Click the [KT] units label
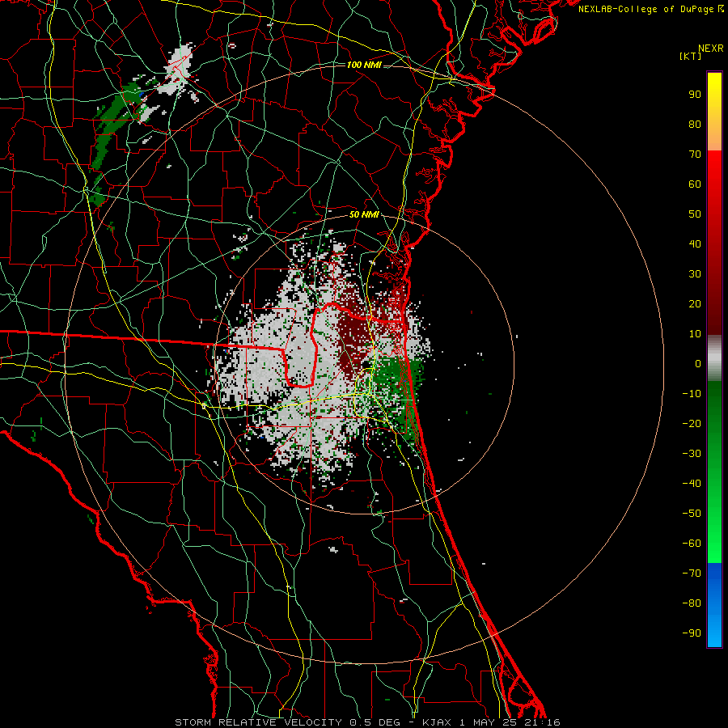 [x=691, y=56]
